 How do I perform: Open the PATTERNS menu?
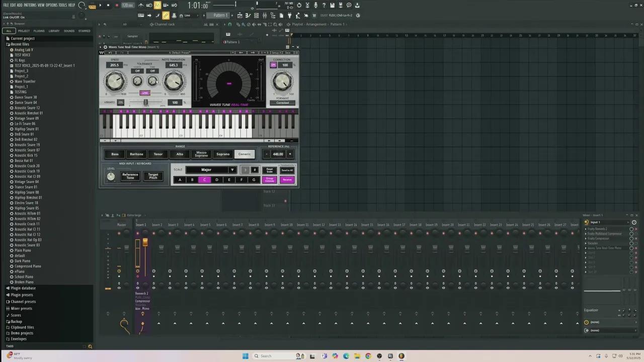click(30, 5)
